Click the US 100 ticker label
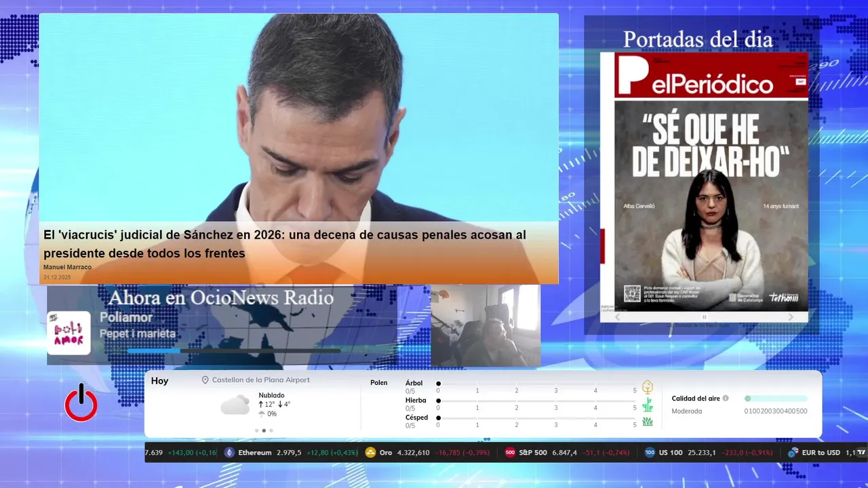 pos(671,453)
